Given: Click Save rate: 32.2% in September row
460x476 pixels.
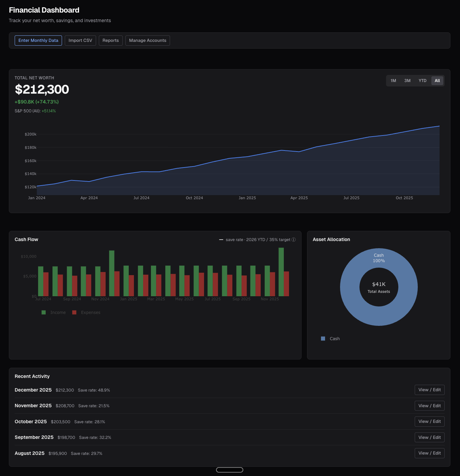Looking at the screenshot, I should click(95, 438).
